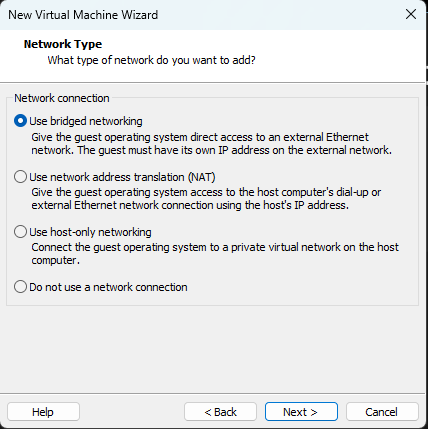Screen dimensions: 428x429
Task: Click the Network connection group label
Action: (x=62, y=98)
